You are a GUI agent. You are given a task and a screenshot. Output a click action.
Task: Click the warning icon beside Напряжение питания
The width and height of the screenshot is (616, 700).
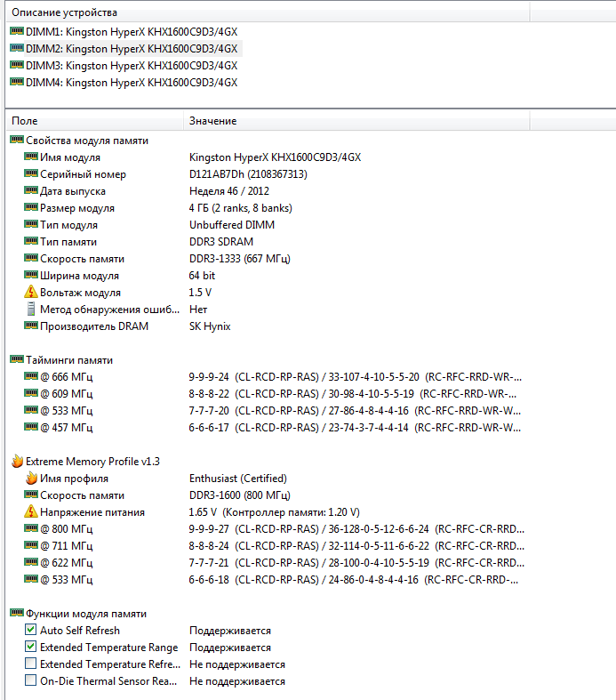pyautogui.click(x=31, y=511)
